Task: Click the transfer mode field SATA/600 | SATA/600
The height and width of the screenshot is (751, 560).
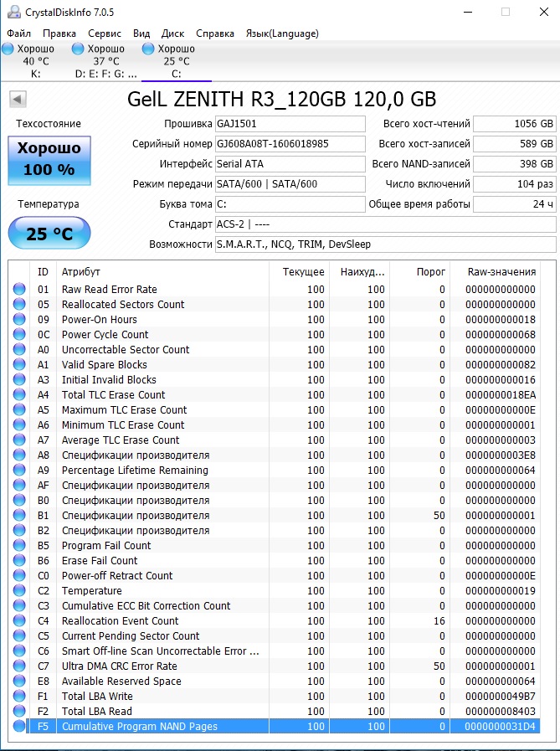Action: [x=290, y=184]
